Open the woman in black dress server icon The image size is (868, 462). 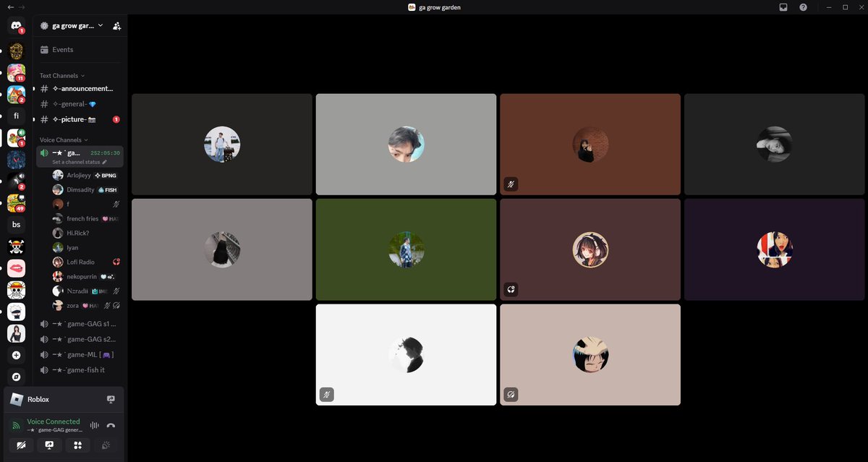(16, 333)
